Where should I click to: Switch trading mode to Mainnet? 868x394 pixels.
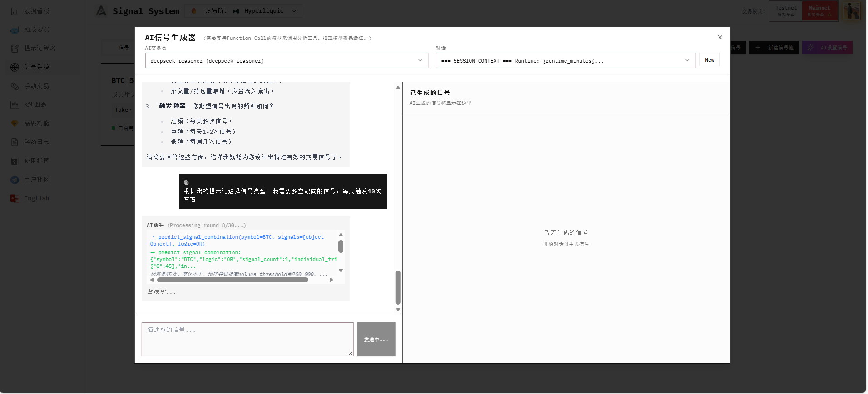[x=819, y=11]
